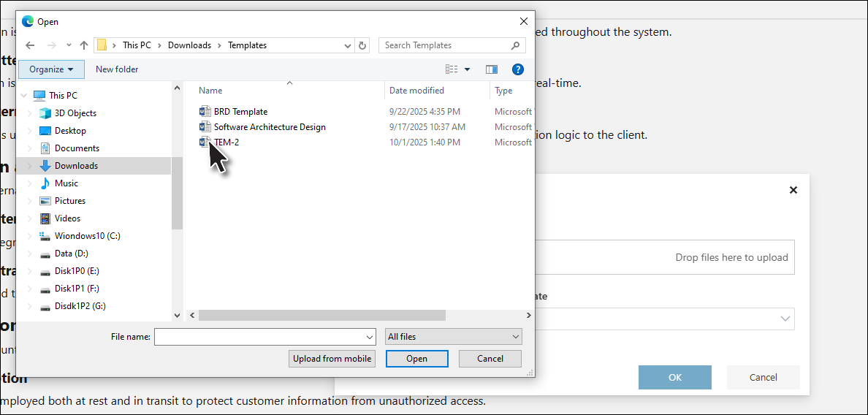The width and height of the screenshot is (868, 415).
Task: Click the Back navigation arrow
Action: (x=29, y=45)
